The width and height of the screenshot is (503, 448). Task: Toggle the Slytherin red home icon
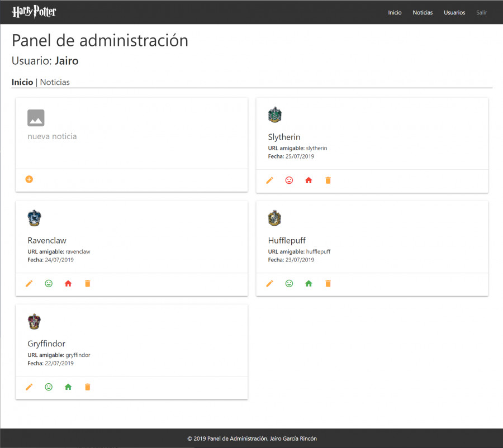[309, 180]
